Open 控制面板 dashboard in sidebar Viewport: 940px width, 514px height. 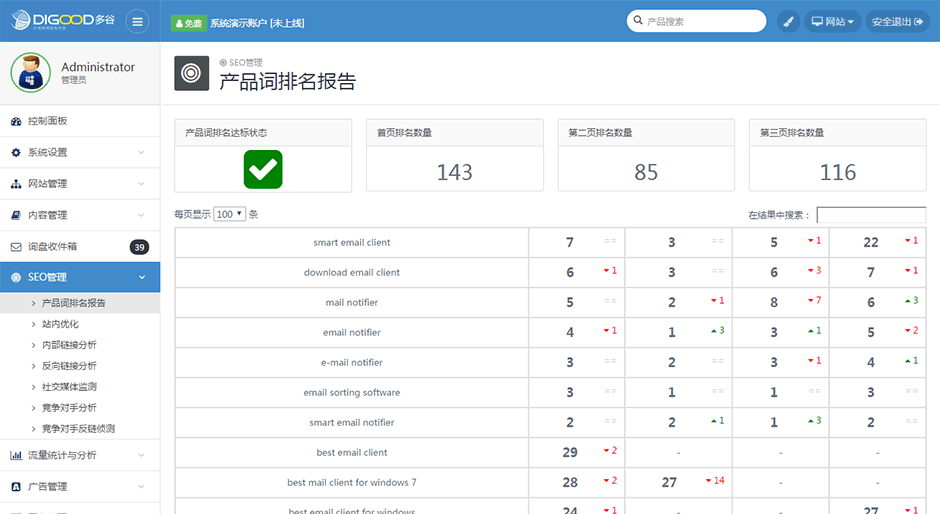pyautogui.click(x=47, y=121)
